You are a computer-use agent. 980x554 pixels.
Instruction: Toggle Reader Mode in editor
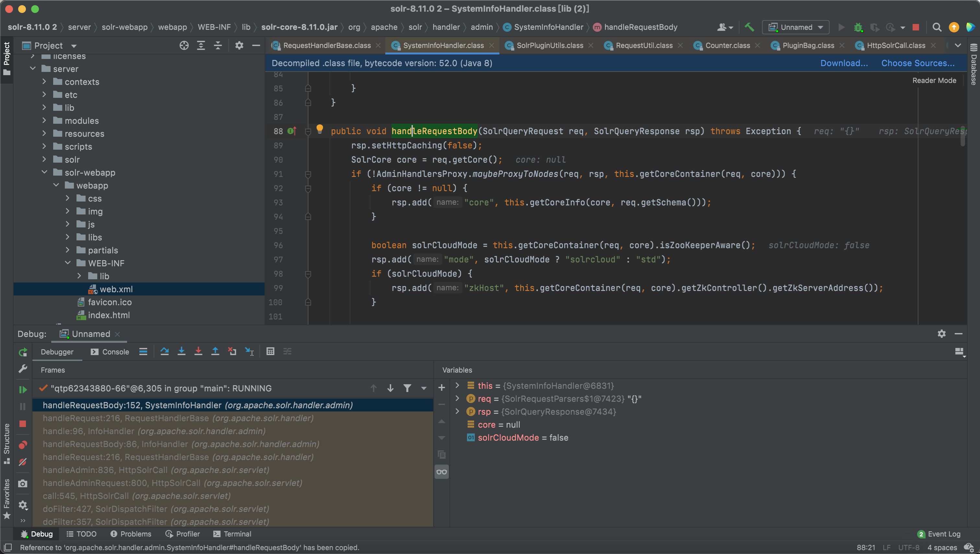tap(934, 80)
